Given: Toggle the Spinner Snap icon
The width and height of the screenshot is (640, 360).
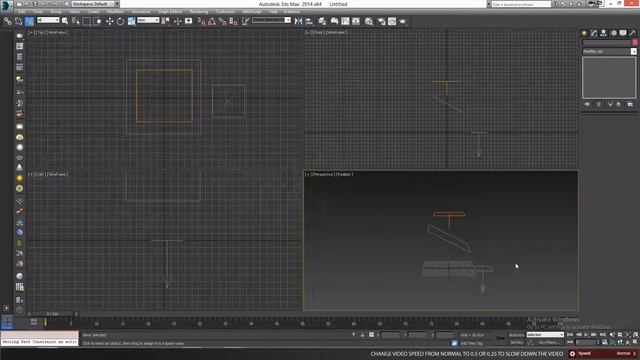Looking at the screenshot, I should click(233, 21).
